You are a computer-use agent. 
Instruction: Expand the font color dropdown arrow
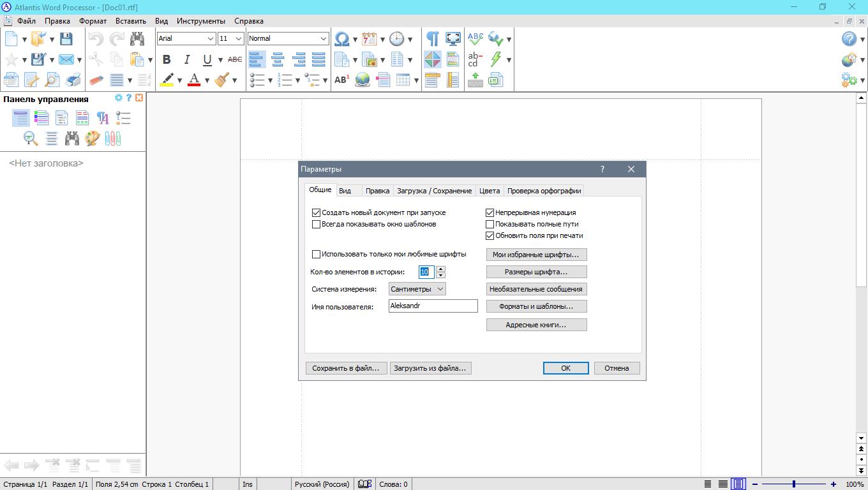click(207, 80)
